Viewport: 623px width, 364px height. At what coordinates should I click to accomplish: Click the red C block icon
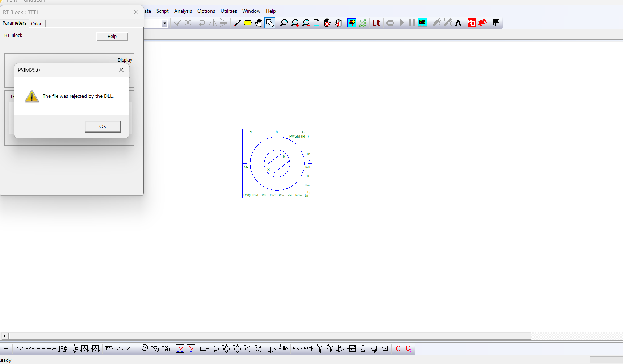398,349
